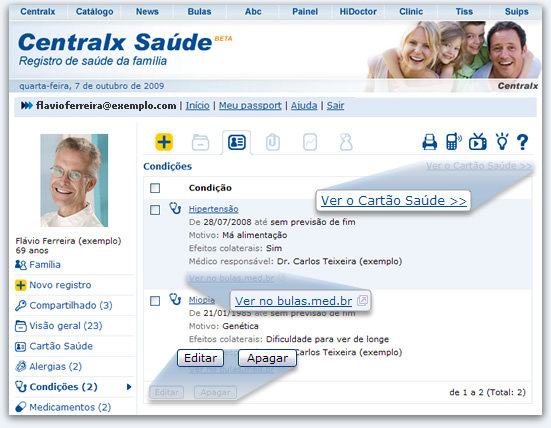Click the yellow plus new record icon
Screen dimensions: 551x428
click(164, 142)
